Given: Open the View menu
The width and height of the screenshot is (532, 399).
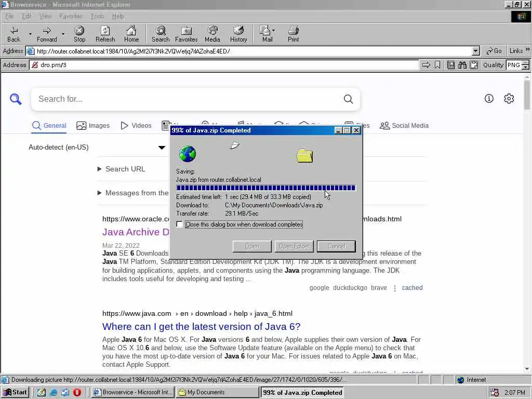Looking at the screenshot, I should point(45,16).
